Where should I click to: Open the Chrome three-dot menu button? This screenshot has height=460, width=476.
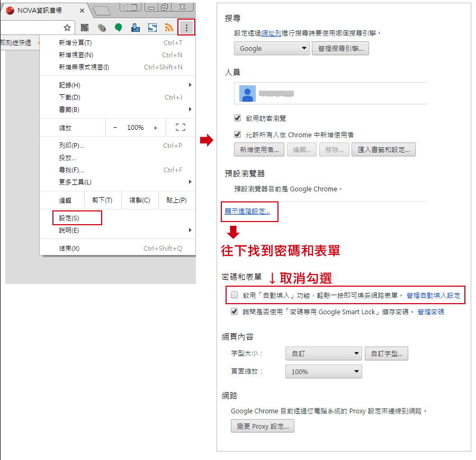(x=186, y=28)
